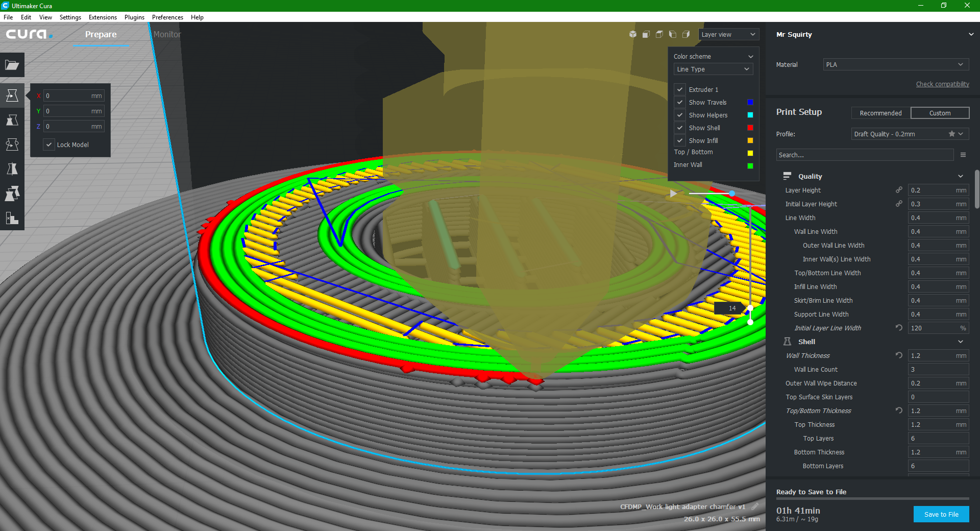Open the Line Type color scheme dropdown
Viewport: 980px width, 531px height.
click(x=713, y=69)
